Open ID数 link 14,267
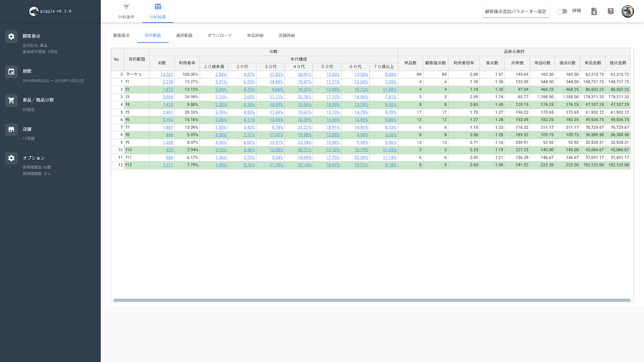Viewport: 644px width, 362px height. [x=167, y=74]
